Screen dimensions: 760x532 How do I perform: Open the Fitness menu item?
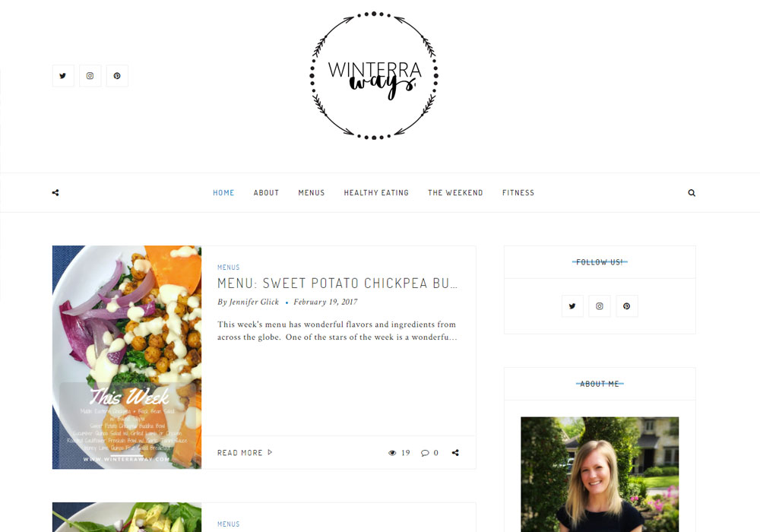click(518, 193)
